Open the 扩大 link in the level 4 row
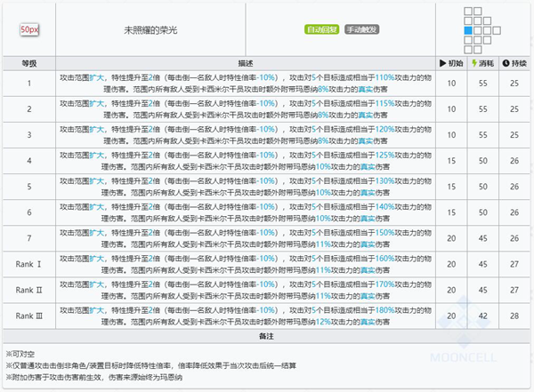 tap(97, 156)
